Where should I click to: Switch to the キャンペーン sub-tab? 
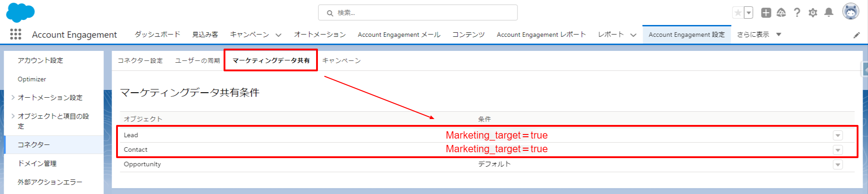341,60
